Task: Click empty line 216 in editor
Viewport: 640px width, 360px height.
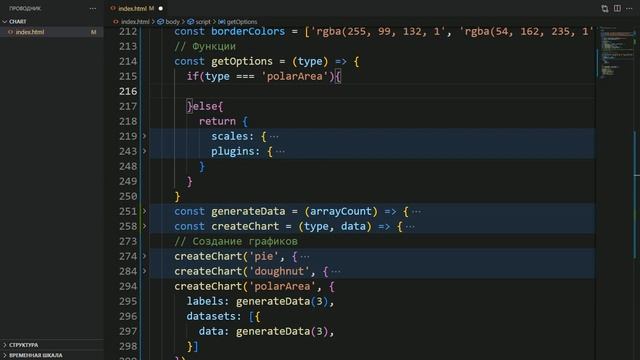Action: (371, 91)
